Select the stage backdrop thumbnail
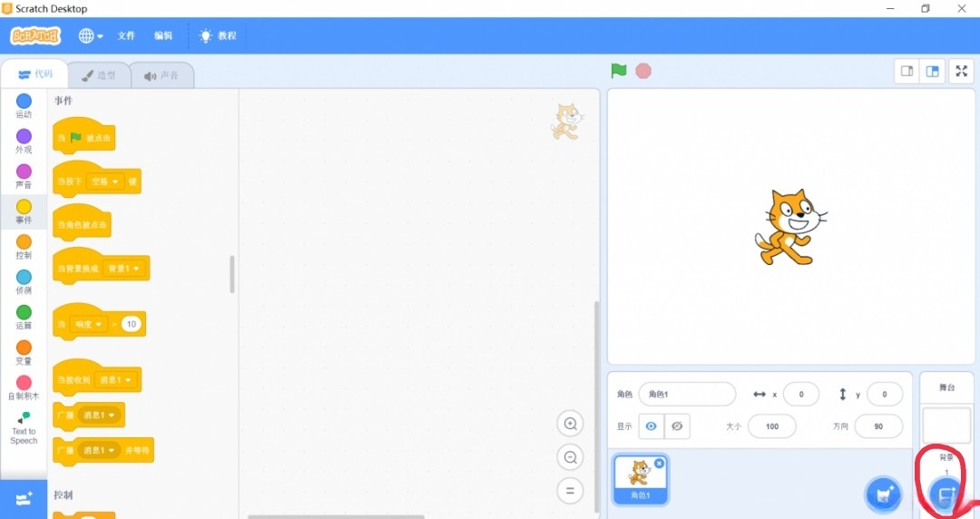This screenshot has width=980, height=519. 946,426
